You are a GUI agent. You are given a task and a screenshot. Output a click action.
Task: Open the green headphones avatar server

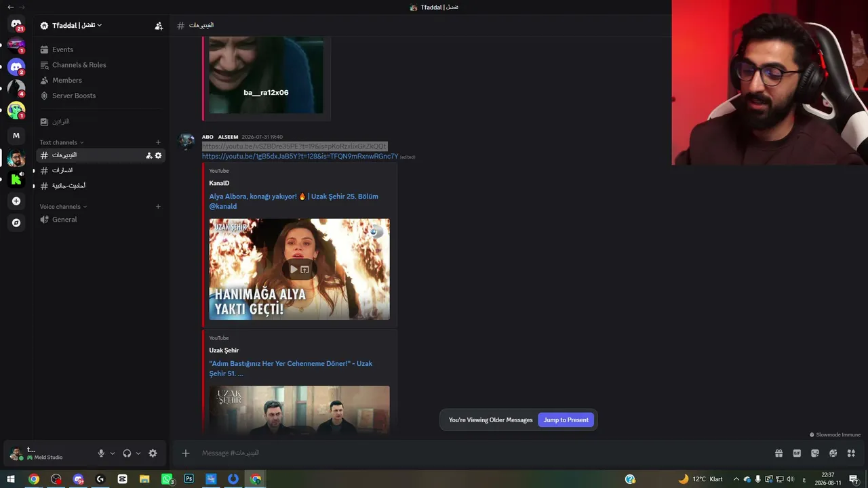[x=16, y=109]
